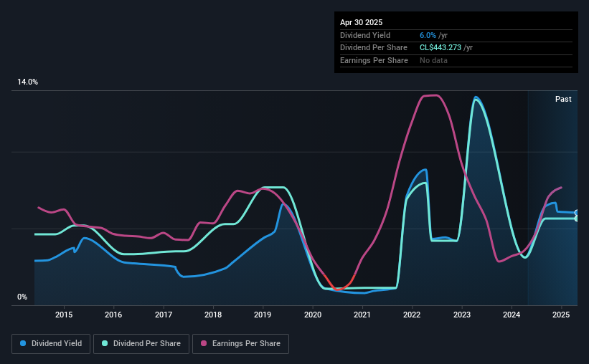Click the blue Dividend Yield legend dot
The width and height of the screenshot is (589, 364).
coord(23,343)
